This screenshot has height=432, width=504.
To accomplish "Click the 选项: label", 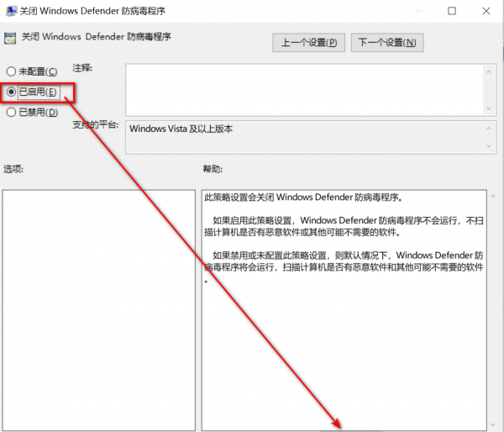I will click(x=13, y=169).
